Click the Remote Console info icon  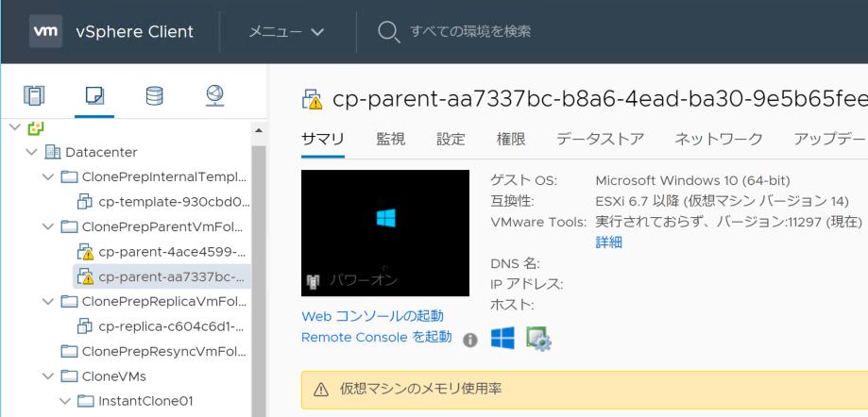click(470, 340)
